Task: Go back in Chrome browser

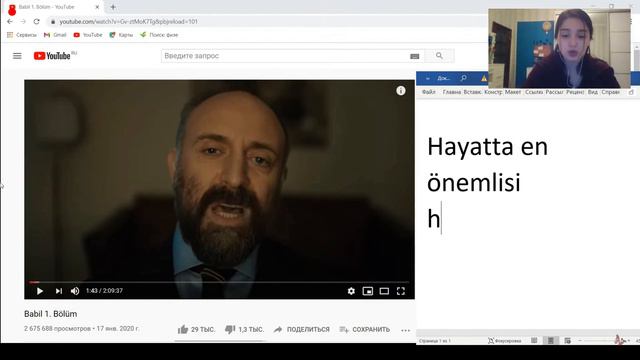Action: point(10,22)
